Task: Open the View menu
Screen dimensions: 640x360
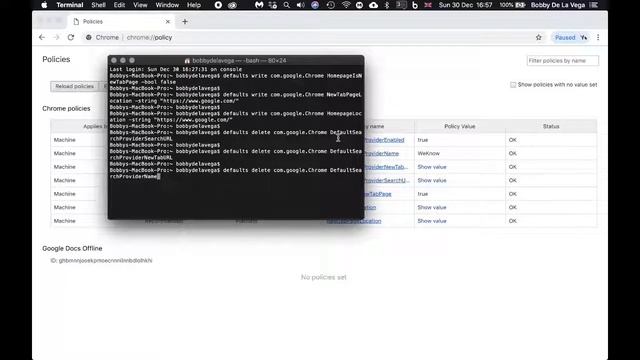Action: (140, 5)
